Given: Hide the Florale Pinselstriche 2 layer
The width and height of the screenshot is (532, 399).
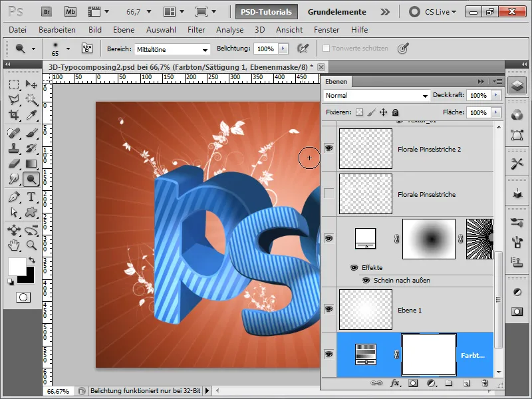Looking at the screenshot, I should tap(329, 148).
